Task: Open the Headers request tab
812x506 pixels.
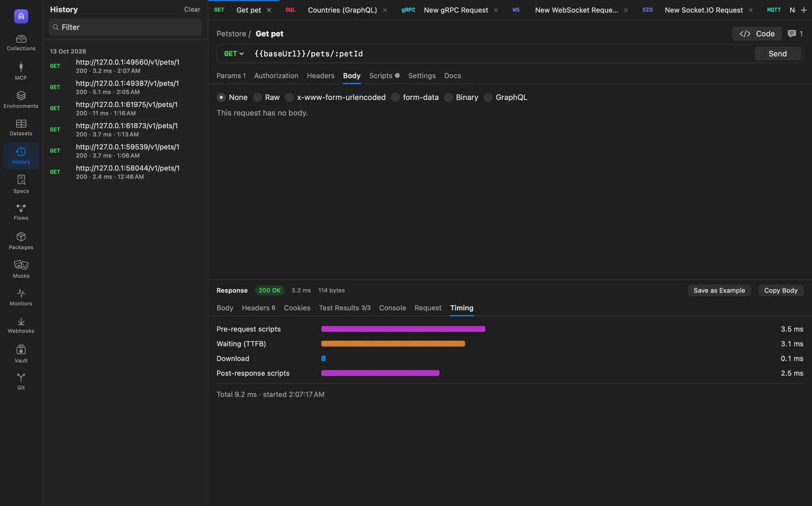Action: click(320, 76)
